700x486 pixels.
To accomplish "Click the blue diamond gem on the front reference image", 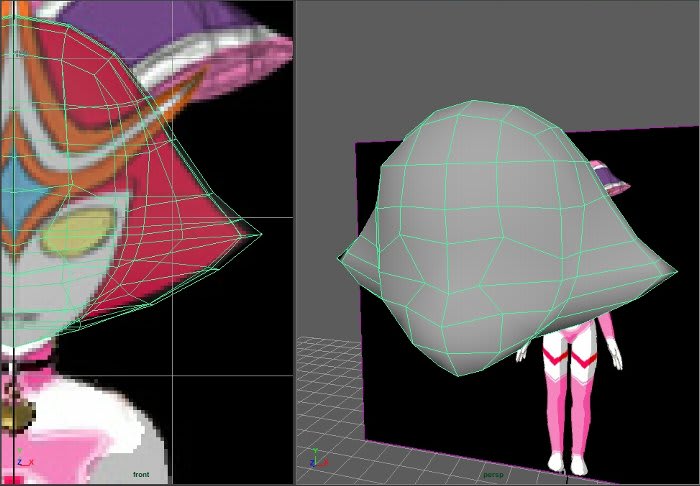I will (22, 193).
